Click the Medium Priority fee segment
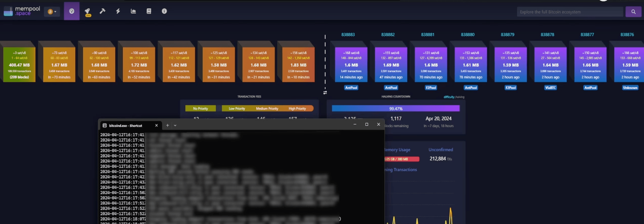Viewport: 644px width, 224px height. (x=267, y=109)
